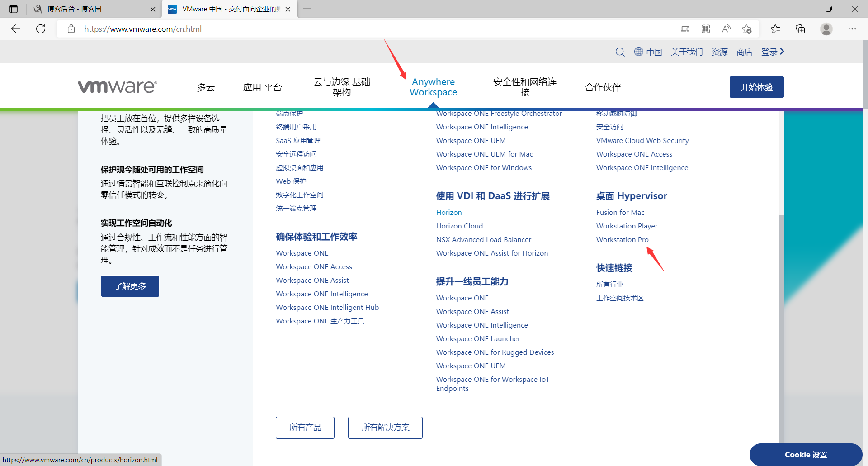
Task: Open Workspace ONE UEM for Mac link
Action: point(485,154)
